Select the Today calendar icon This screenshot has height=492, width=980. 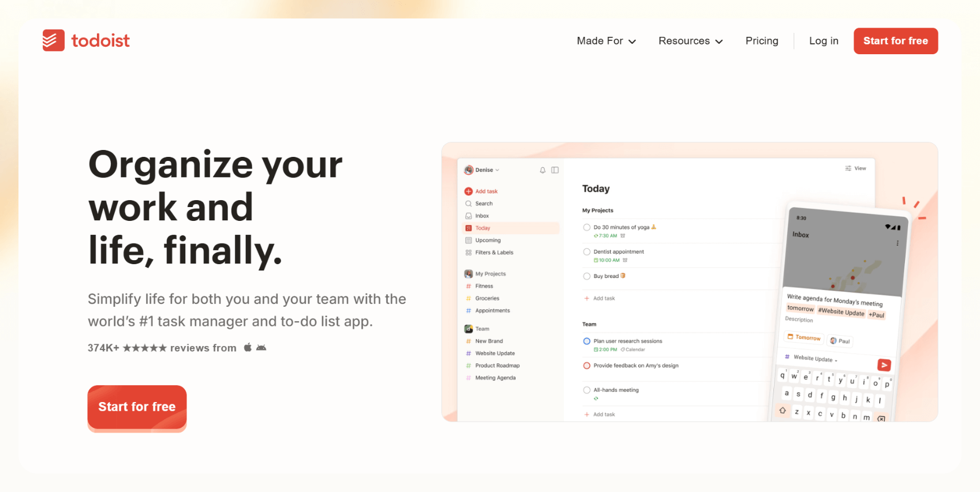(469, 228)
